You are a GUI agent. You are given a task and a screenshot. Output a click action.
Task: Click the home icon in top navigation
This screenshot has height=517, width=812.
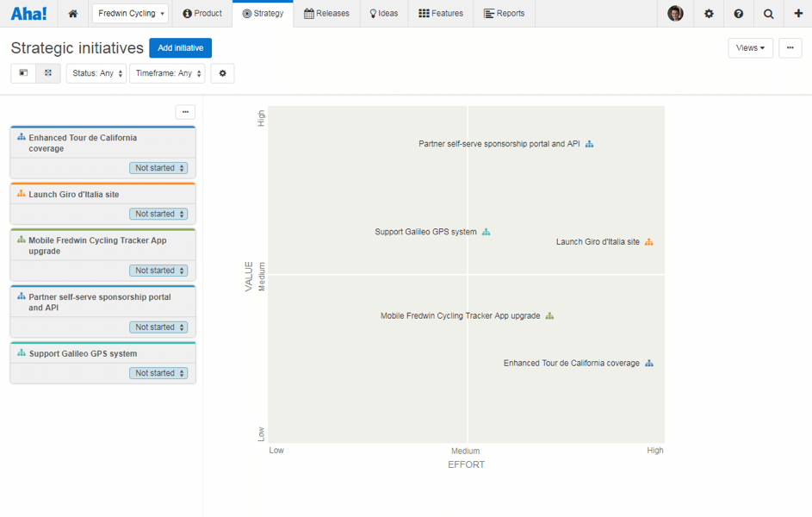pos(72,14)
